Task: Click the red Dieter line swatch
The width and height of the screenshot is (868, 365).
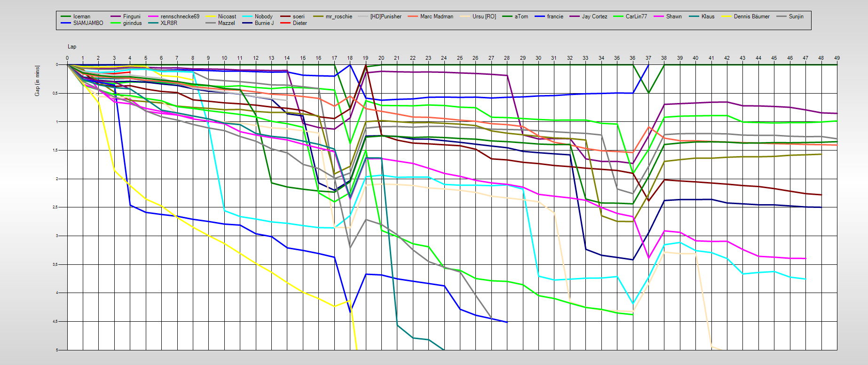Action: [x=285, y=23]
